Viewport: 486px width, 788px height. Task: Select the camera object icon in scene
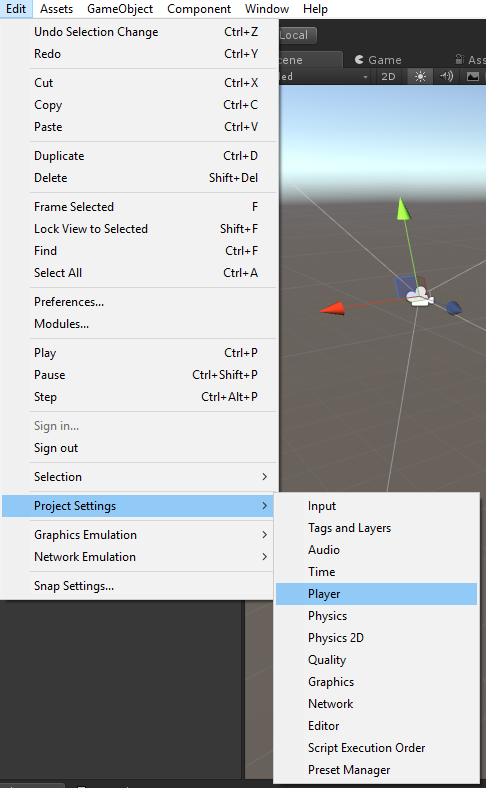(420, 297)
